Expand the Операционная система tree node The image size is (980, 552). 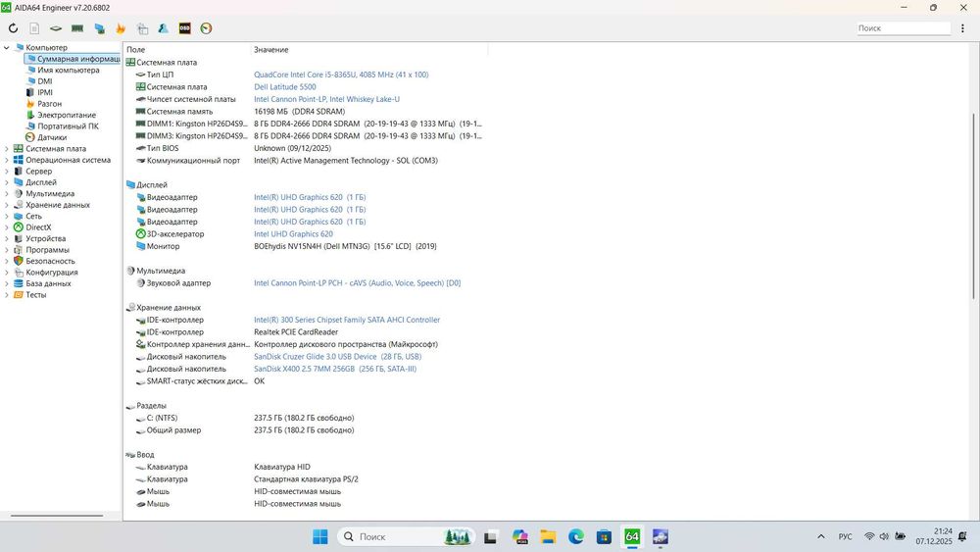(x=6, y=160)
